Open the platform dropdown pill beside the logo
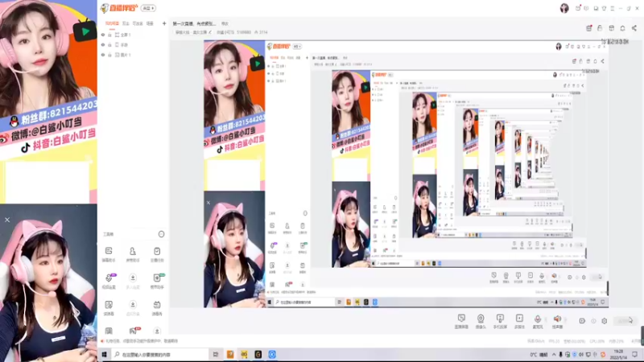Viewport: 644px width, 362px height. (148, 8)
